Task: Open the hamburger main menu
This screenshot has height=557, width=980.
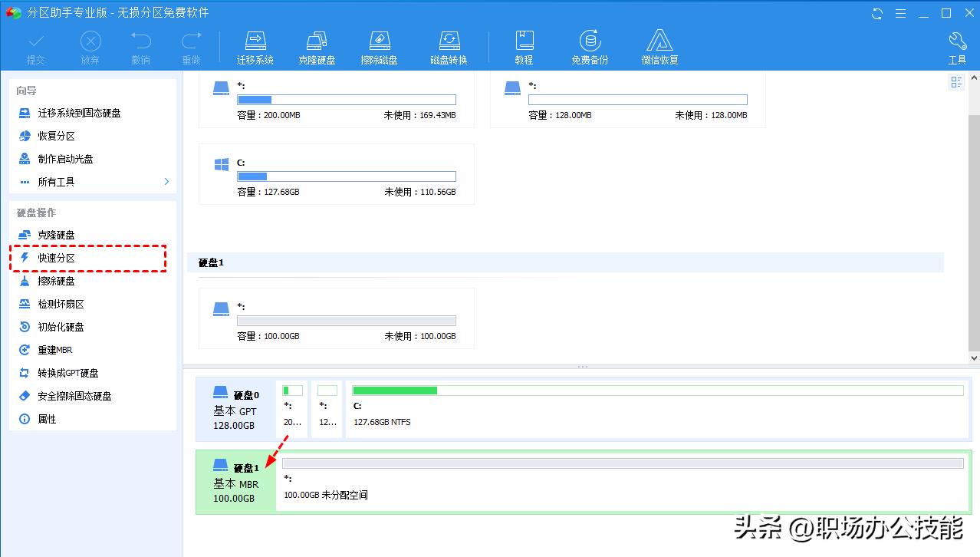Action: tap(900, 14)
